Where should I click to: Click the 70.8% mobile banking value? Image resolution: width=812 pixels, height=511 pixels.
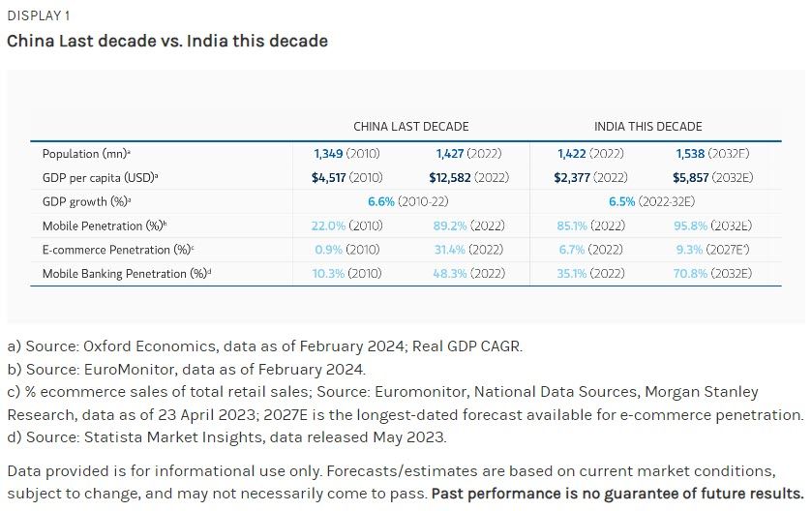point(691,274)
